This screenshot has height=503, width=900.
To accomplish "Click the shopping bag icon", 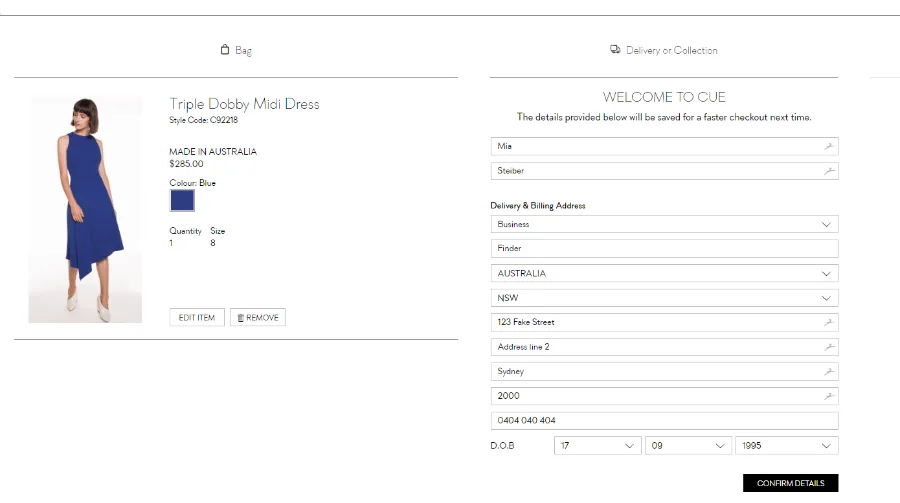I will click(225, 50).
